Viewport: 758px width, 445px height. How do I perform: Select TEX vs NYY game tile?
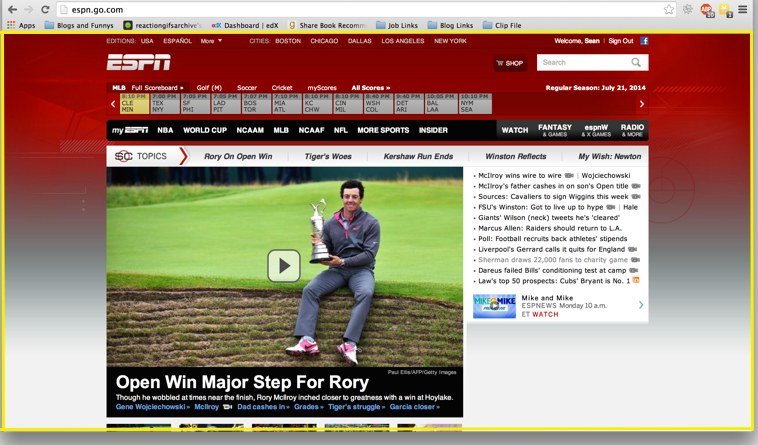pos(165,103)
